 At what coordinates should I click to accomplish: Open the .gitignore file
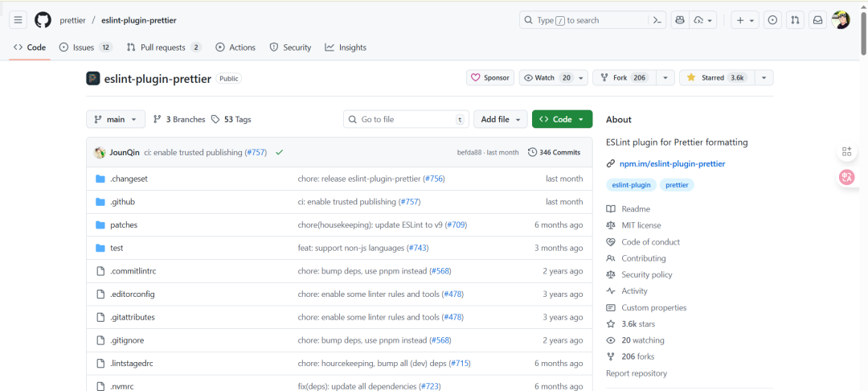point(127,340)
